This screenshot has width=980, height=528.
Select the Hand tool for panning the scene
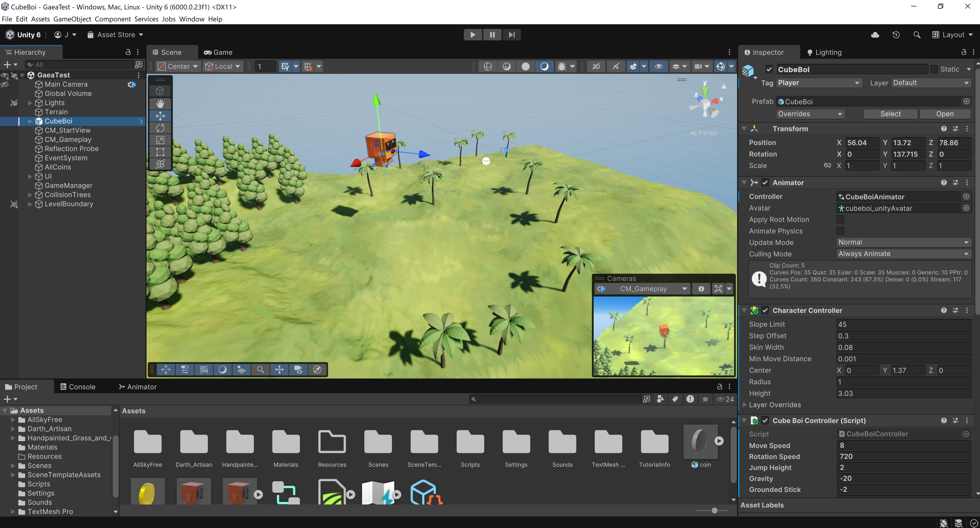pos(160,104)
